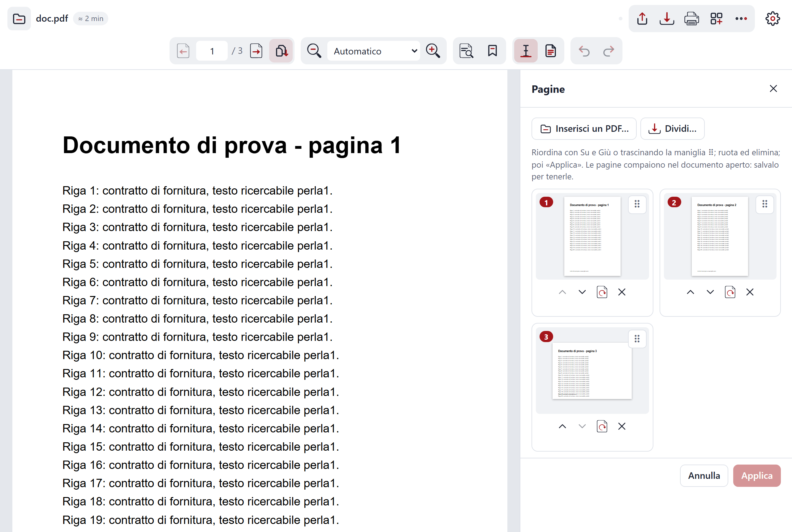Click Annulla

pos(704,476)
